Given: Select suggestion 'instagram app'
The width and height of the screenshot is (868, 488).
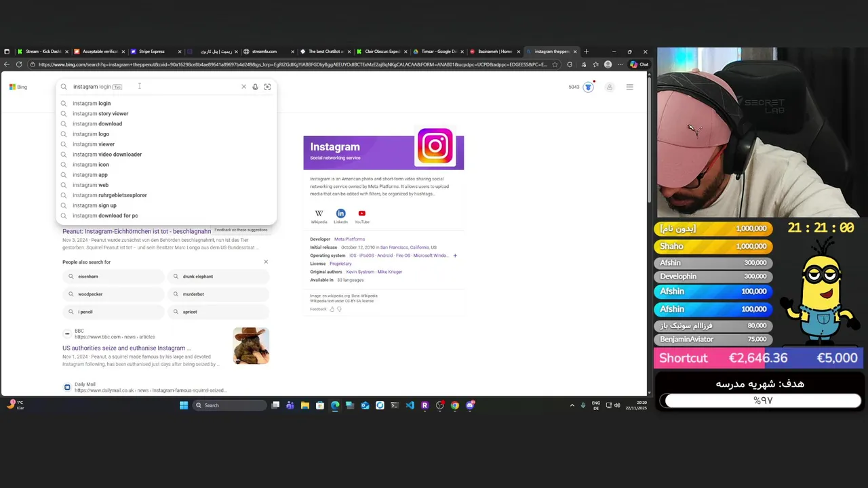Looking at the screenshot, I should pos(166,174).
